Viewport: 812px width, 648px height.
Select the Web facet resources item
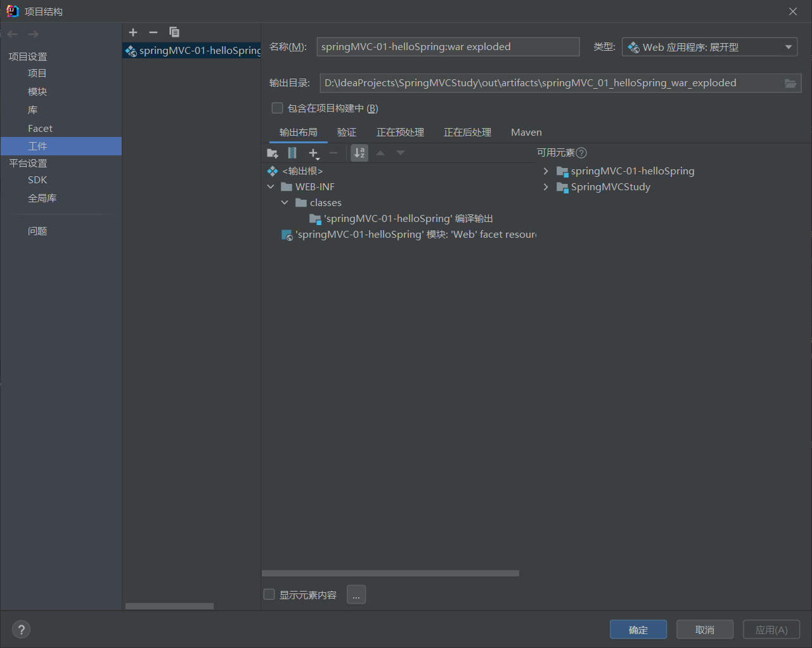pyautogui.click(x=409, y=235)
